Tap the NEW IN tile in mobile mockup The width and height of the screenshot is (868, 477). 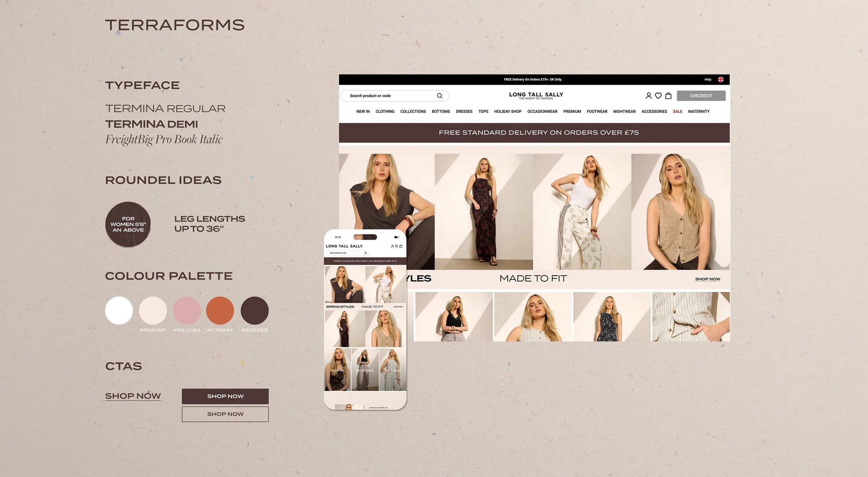[337, 370]
